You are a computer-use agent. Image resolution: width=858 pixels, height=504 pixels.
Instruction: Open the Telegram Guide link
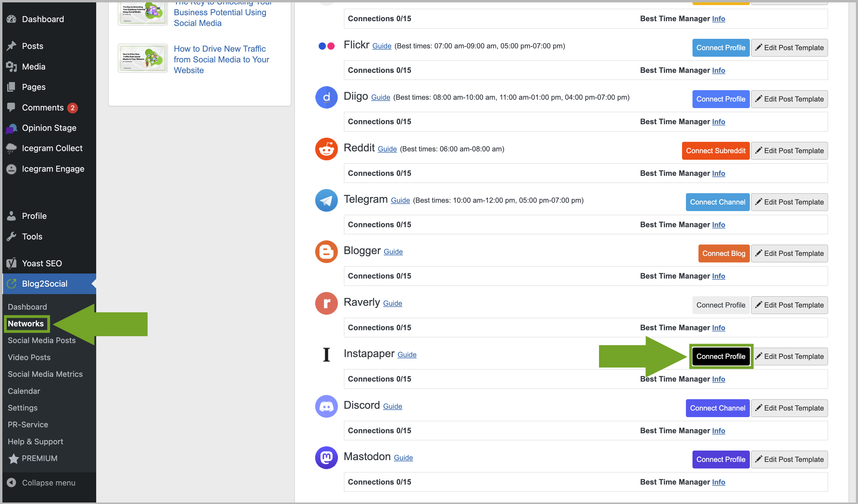(400, 200)
